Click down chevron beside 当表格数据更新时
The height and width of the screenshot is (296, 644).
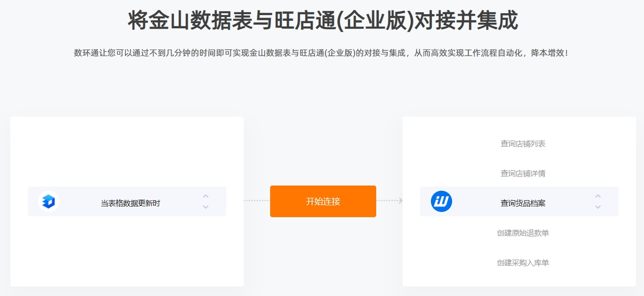pyautogui.click(x=206, y=207)
